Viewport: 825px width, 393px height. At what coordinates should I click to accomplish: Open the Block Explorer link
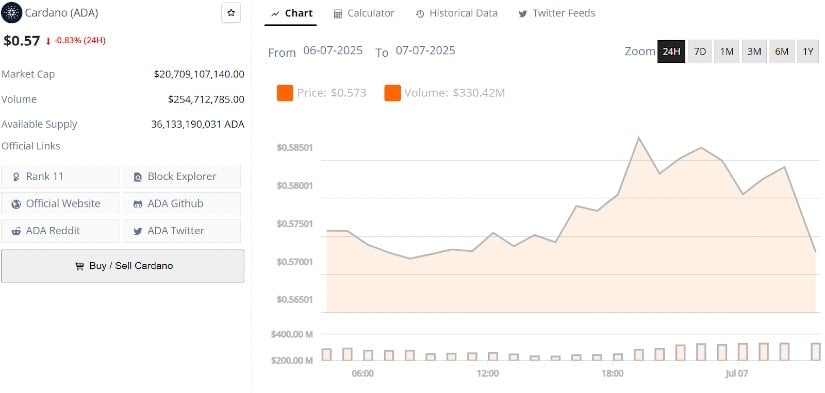(182, 177)
